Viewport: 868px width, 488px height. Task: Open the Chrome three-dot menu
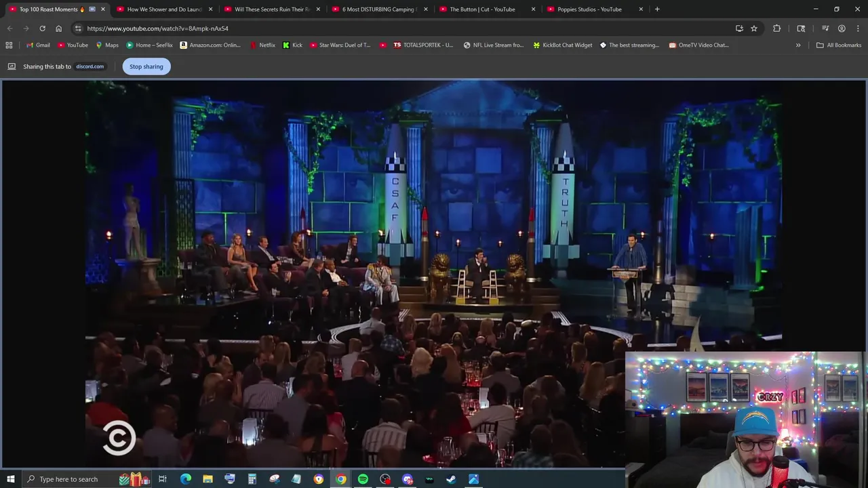(858, 28)
